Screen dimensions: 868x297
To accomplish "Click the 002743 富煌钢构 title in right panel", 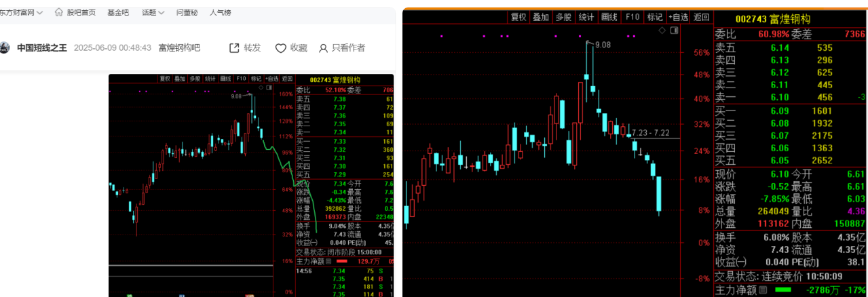I will coord(774,19).
